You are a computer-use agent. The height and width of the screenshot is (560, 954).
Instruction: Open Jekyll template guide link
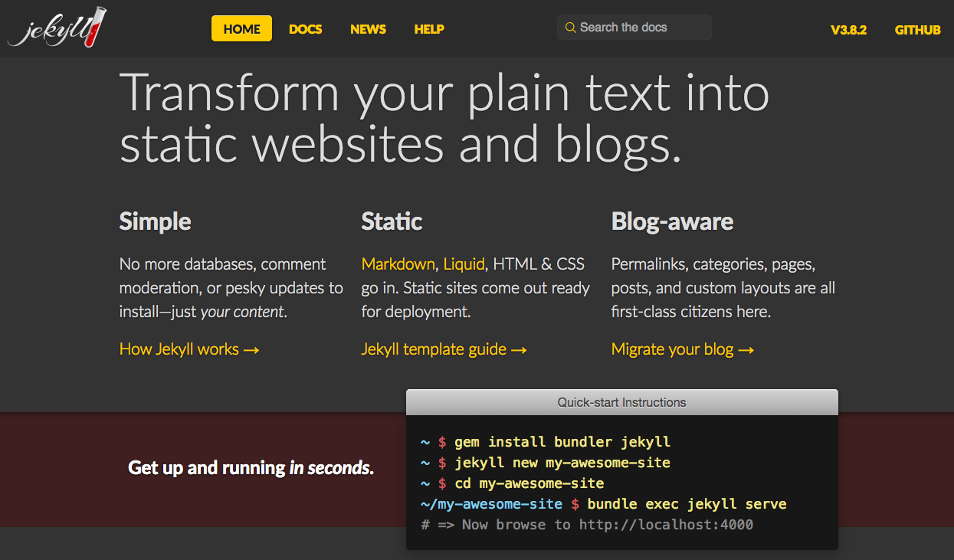coord(444,349)
